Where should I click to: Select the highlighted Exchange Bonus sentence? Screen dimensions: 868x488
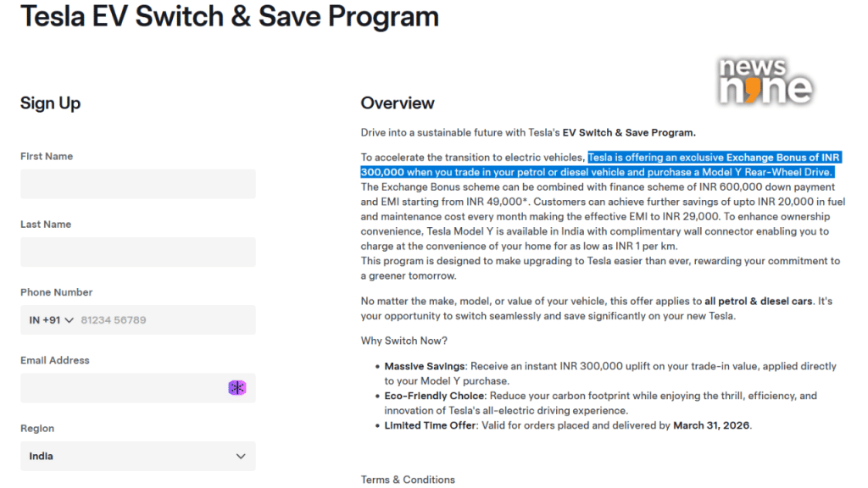pyautogui.click(x=715, y=164)
